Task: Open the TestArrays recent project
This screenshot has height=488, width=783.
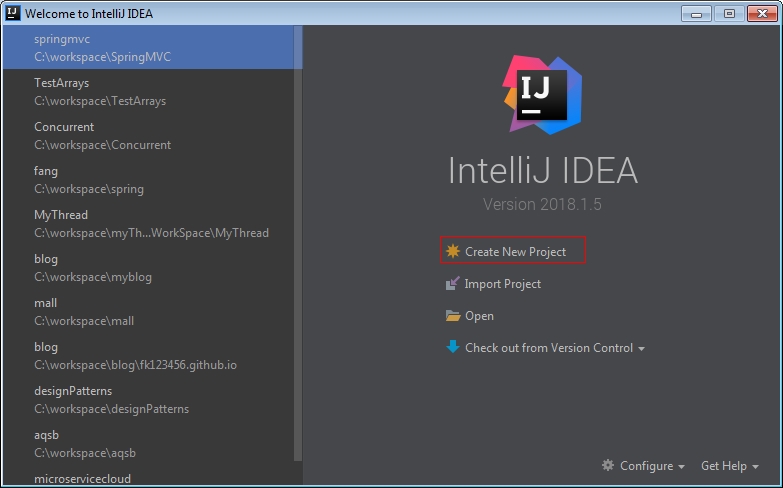Action: pos(149,91)
